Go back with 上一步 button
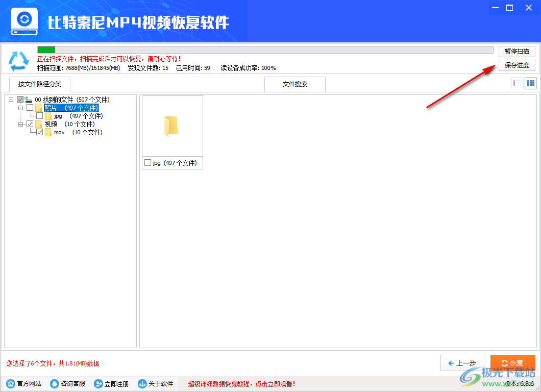 click(463, 363)
